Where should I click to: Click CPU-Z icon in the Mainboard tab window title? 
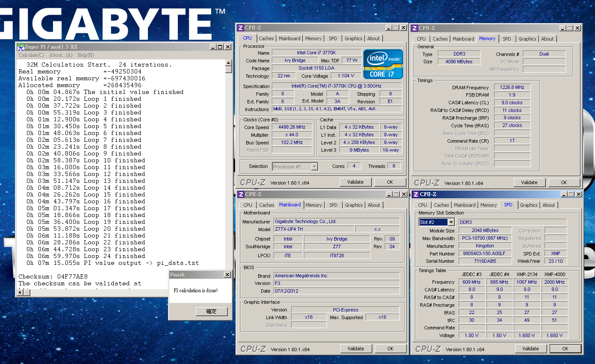click(241, 194)
